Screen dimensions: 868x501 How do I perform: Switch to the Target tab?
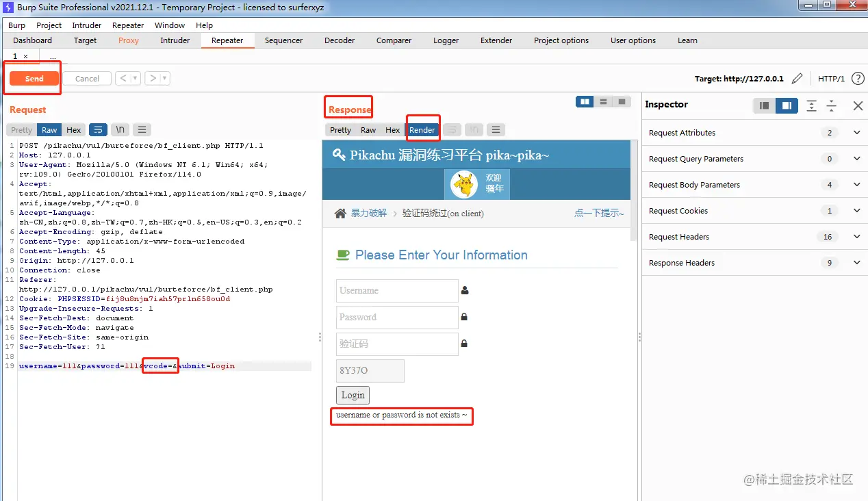tap(86, 40)
